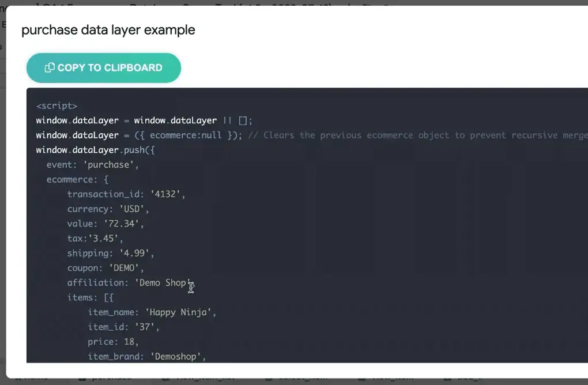
Task: Click the modal heading 'purchase data layer example'
Action: click(x=108, y=29)
